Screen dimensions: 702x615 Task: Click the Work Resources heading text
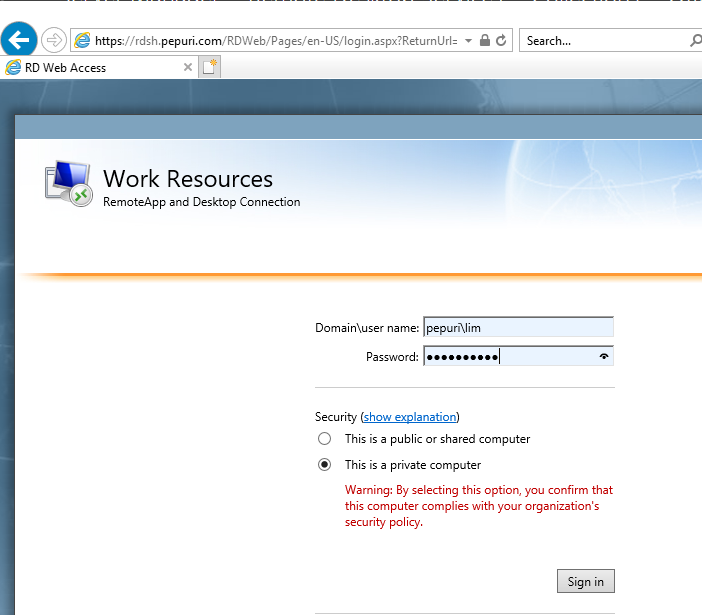(188, 179)
